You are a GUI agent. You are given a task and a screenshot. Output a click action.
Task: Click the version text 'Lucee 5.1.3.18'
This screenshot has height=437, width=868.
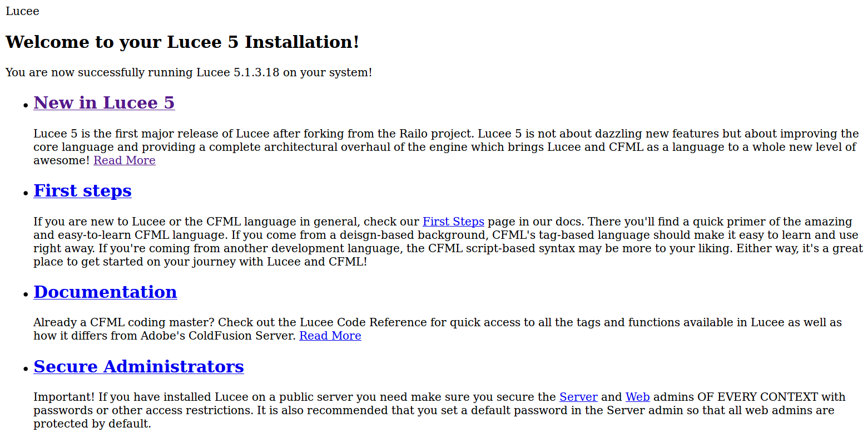[237, 72]
